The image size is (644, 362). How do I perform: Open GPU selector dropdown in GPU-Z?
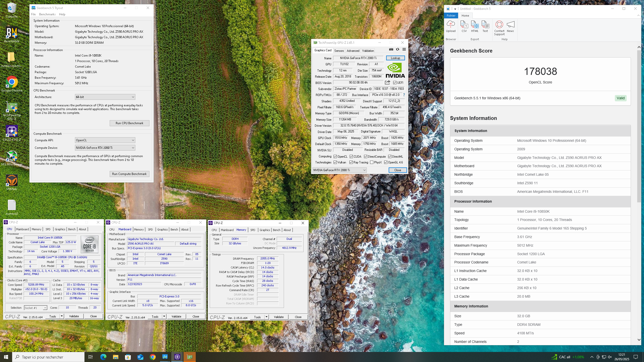339,170
